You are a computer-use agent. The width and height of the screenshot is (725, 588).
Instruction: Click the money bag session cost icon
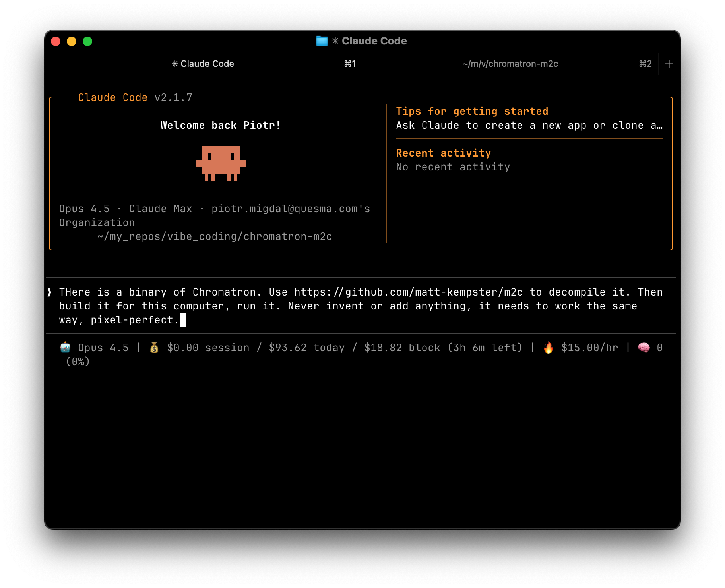point(154,347)
